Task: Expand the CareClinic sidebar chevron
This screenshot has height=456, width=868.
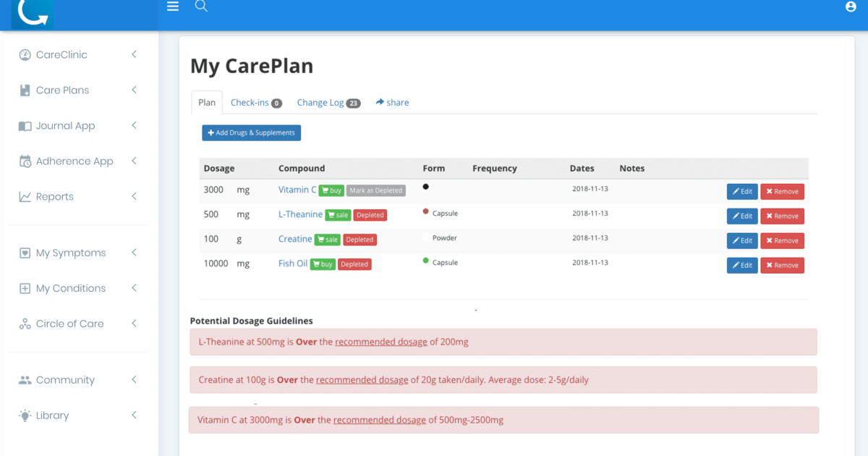Action: point(134,54)
